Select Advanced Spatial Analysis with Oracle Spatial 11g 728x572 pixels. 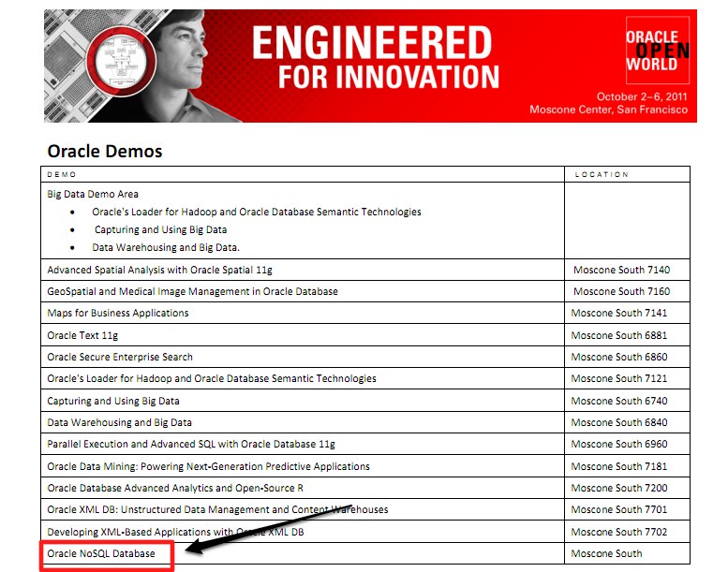pyautogui.click(x=159, y=270)
